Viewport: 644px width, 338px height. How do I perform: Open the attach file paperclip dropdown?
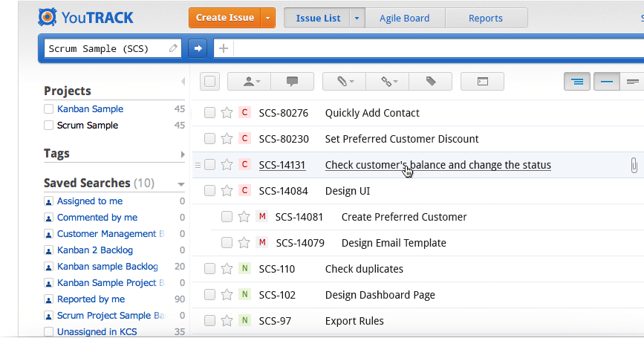coord(344,81)
